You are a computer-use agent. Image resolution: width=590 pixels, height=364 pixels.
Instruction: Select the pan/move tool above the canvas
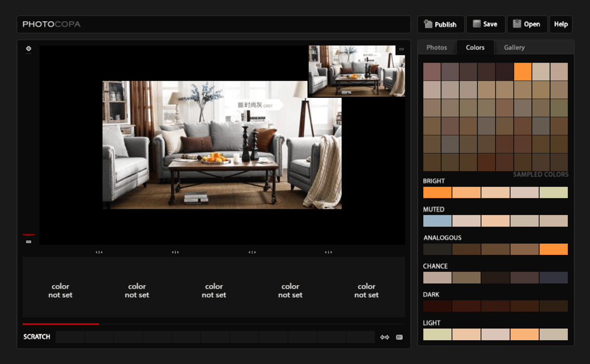[x=28, y=49]
